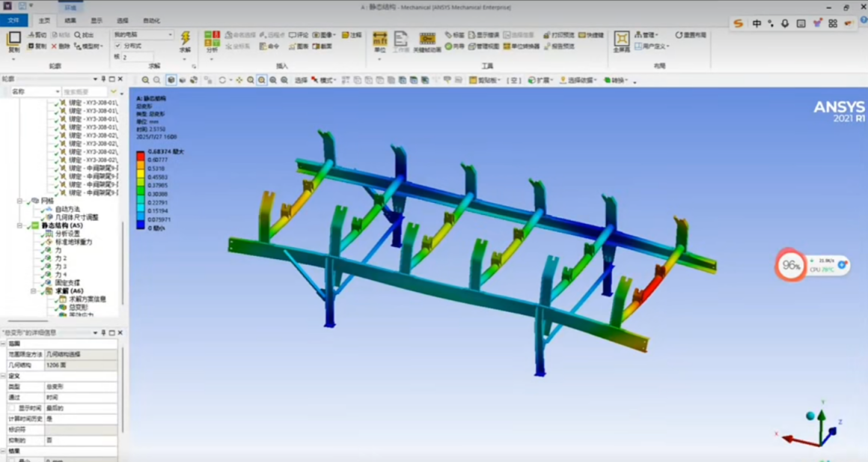Collapse the 静态结构 (A5) tree node

20,225
